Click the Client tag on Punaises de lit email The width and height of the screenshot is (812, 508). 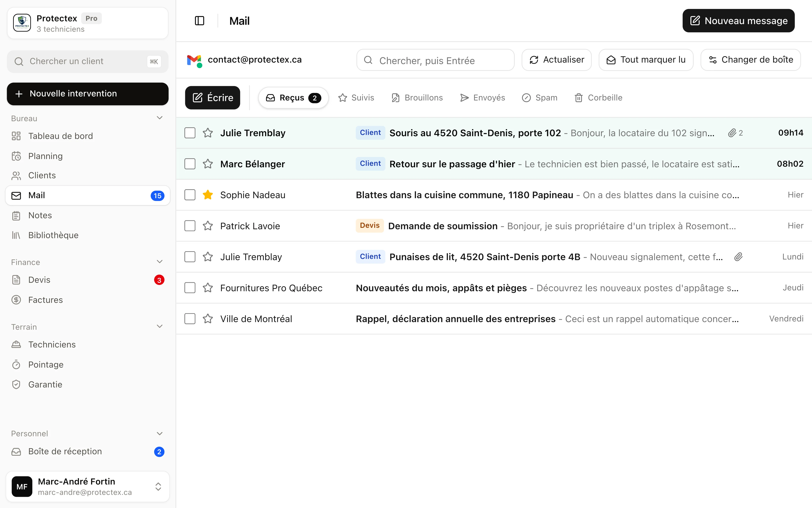click(370, 257)
